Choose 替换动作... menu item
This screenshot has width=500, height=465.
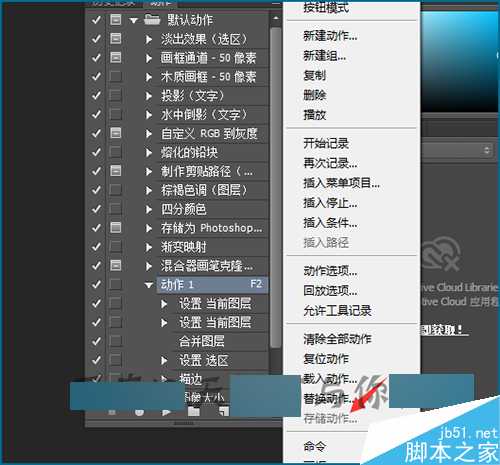coord(328,398)
